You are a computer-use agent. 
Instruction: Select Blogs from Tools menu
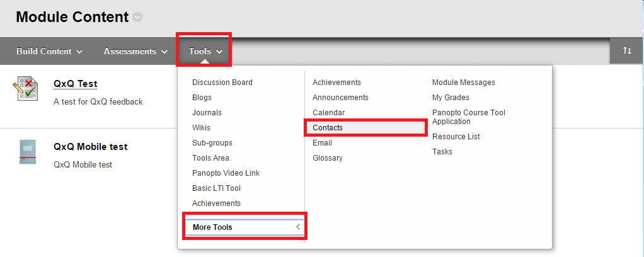tap(202, 98)
